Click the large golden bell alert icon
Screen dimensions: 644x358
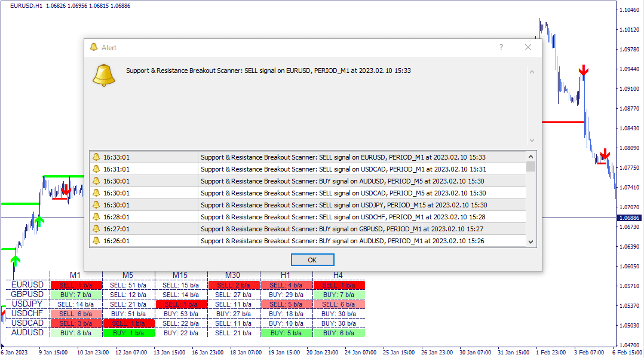(x=103, y=75)
